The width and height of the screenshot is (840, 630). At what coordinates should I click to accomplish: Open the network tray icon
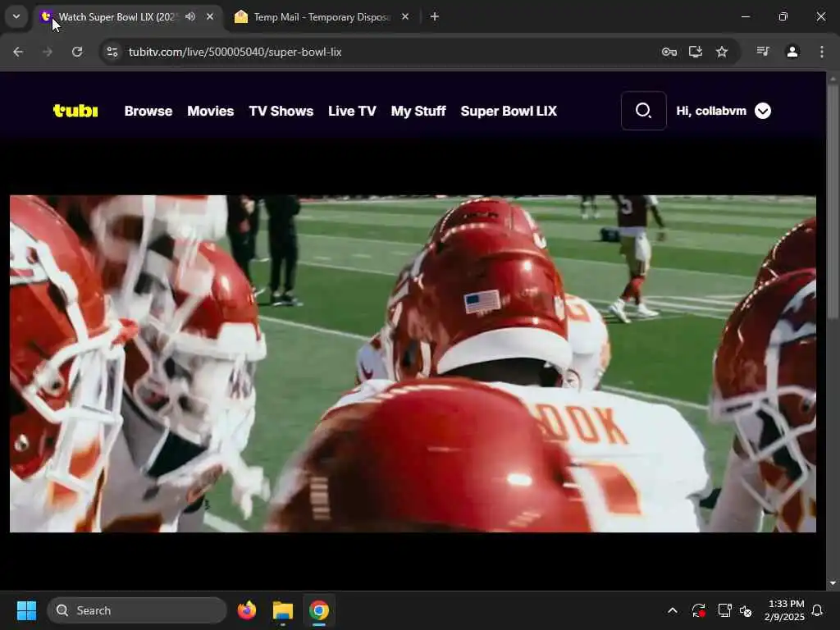[x=724, y=610]
